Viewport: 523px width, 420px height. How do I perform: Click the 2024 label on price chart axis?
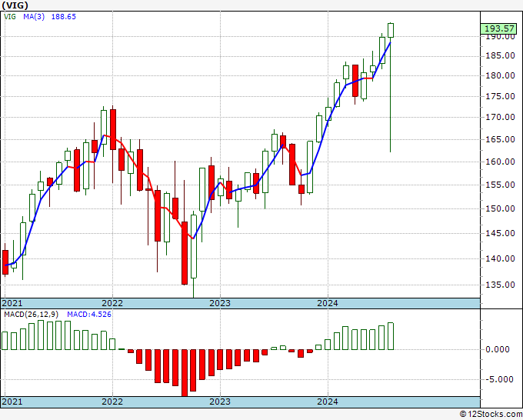(x=328, y=303)
